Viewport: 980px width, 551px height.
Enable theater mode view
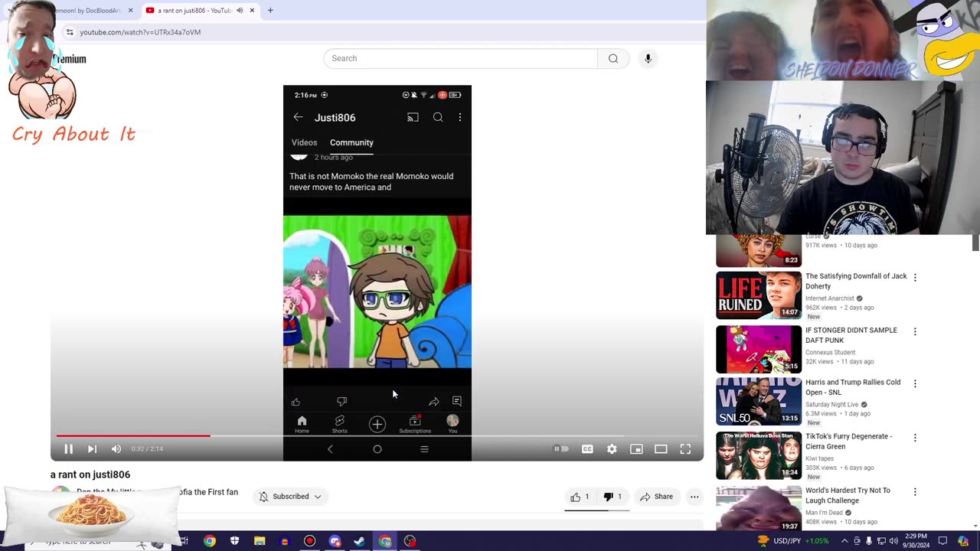661,449
